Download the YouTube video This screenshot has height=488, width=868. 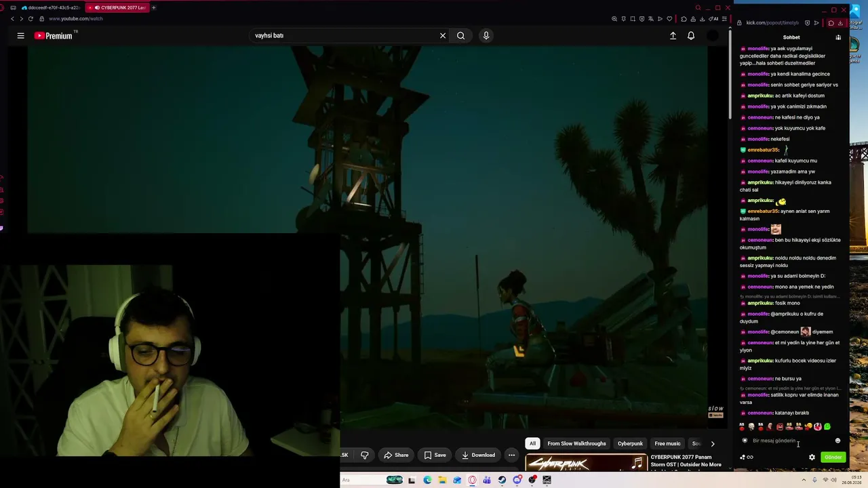pyautogui.click(x=479, y=455)
